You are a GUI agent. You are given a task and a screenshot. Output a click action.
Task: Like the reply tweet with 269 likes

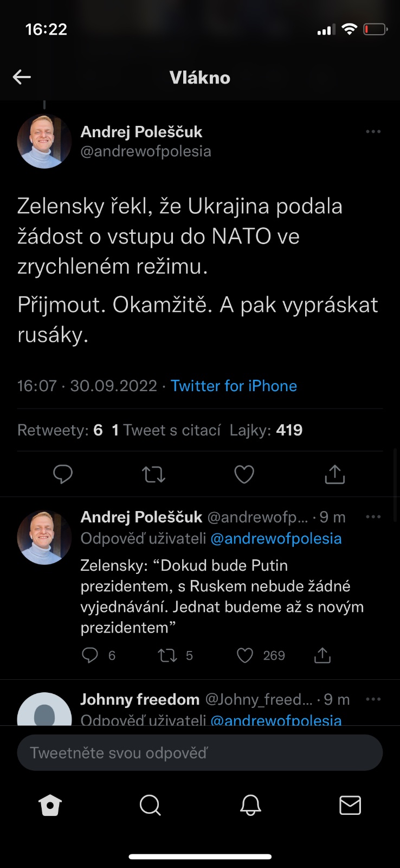click(x=245, y=655)
